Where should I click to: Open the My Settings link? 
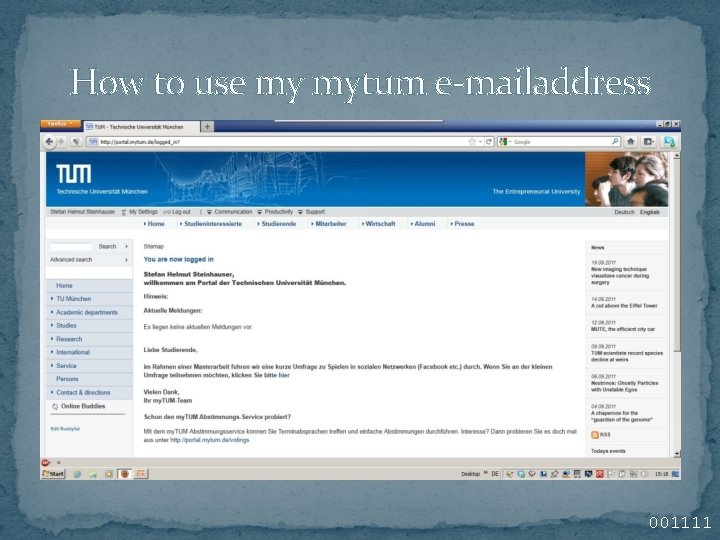pos(143,212)
